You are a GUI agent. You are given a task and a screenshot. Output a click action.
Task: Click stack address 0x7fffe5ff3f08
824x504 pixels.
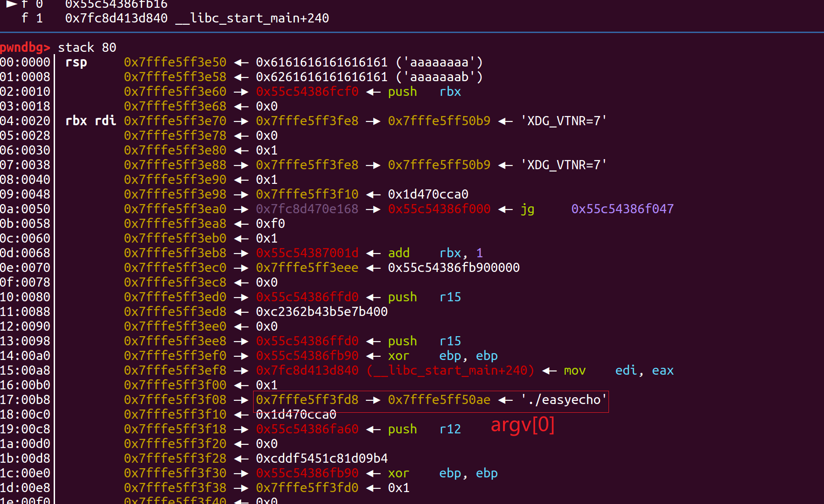tap(175, 399)
